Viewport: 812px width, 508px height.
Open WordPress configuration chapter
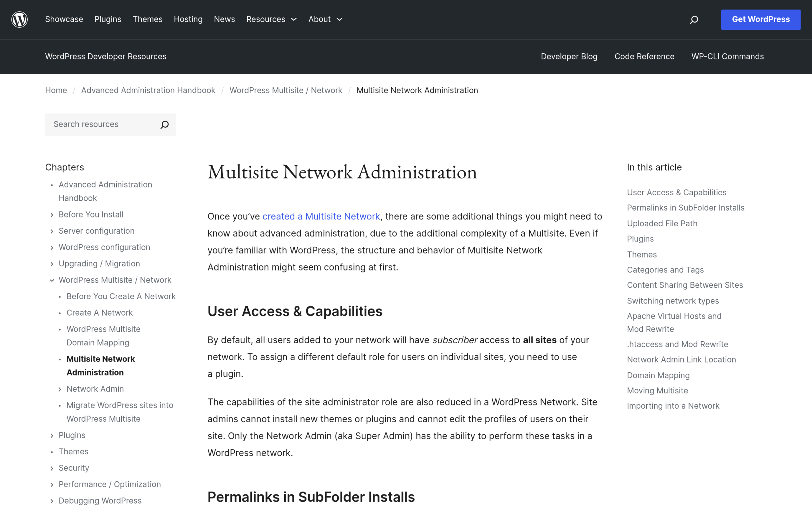point(104,247)
